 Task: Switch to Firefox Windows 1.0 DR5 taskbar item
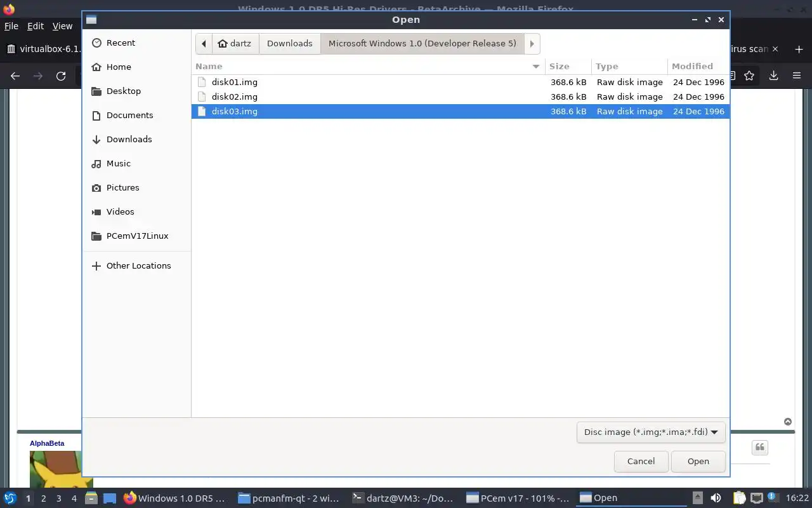[x=174, y=498]
